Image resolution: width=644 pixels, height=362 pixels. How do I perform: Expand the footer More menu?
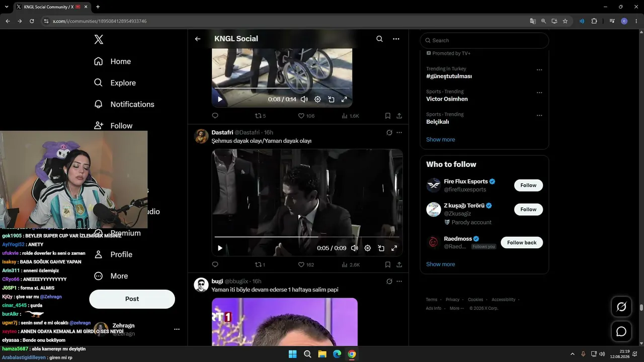coord(456,308)
